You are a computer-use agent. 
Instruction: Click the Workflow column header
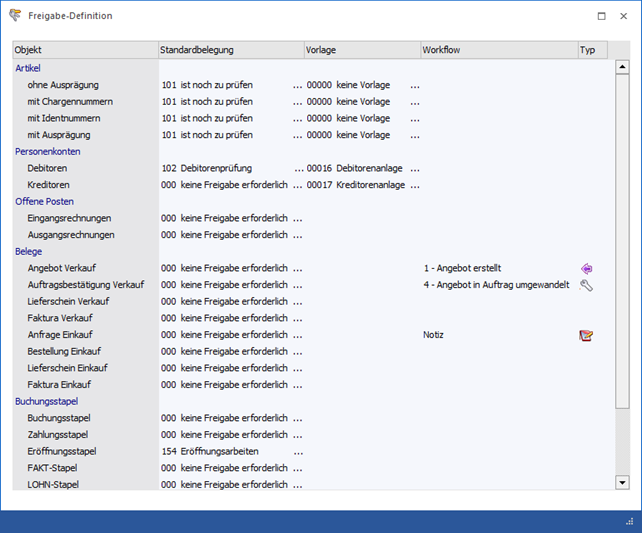(x=497, y=50)
